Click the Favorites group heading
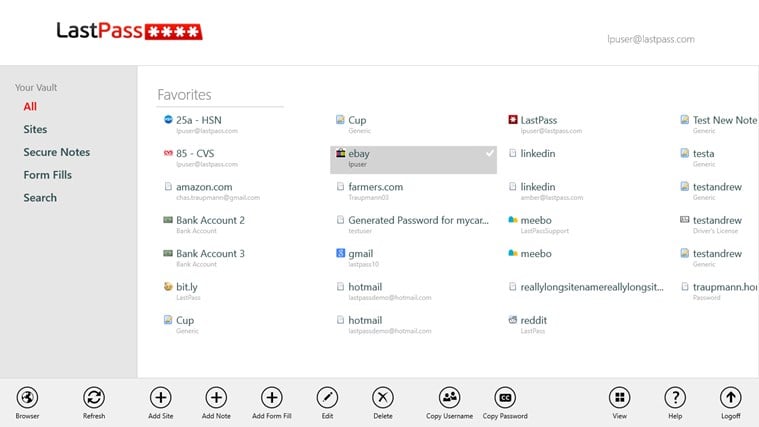Viewport: 759px width, 427px height. [x=184, y=94]
